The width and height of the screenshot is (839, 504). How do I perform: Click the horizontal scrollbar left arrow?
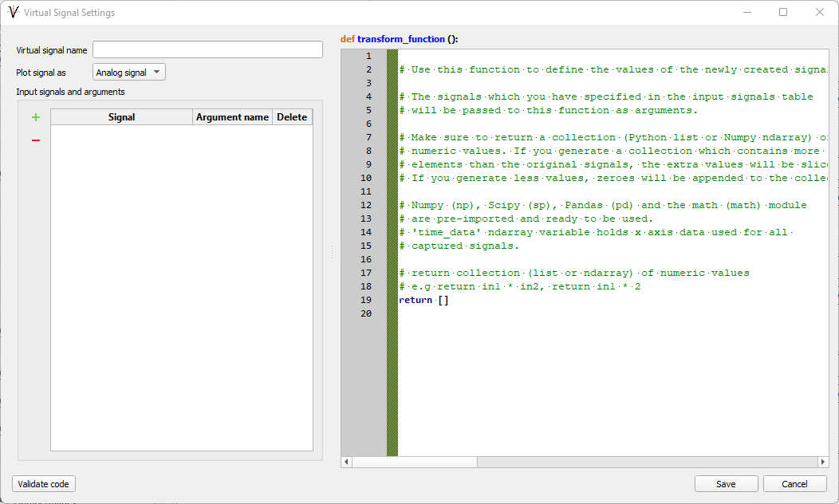(x=346, y=462)
